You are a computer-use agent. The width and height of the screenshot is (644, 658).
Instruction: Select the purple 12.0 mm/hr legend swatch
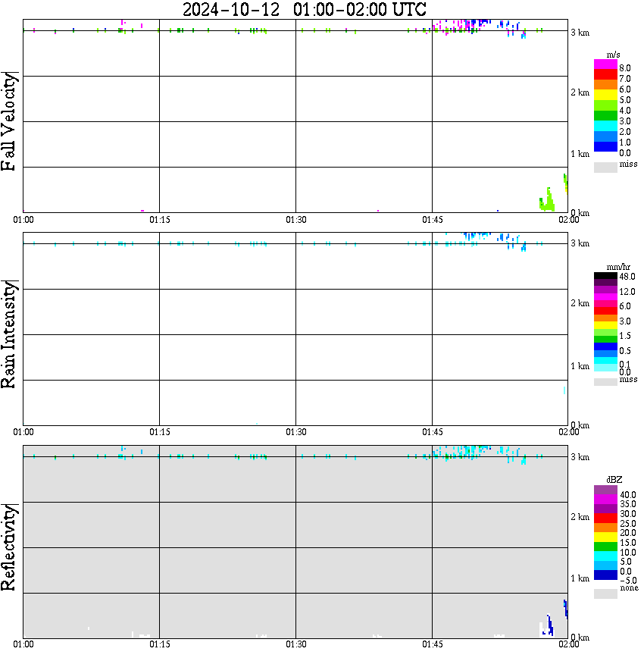(x=605, y=290)
